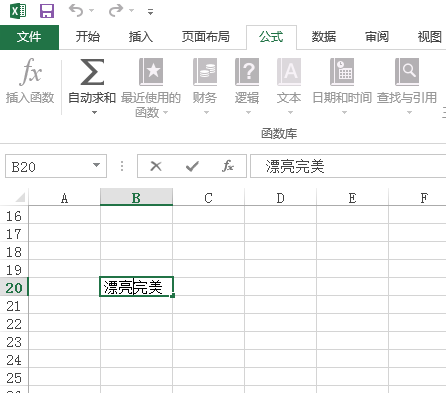446x393 pixels.
Task: Switch to the 数据 tab
Action: 324,37
